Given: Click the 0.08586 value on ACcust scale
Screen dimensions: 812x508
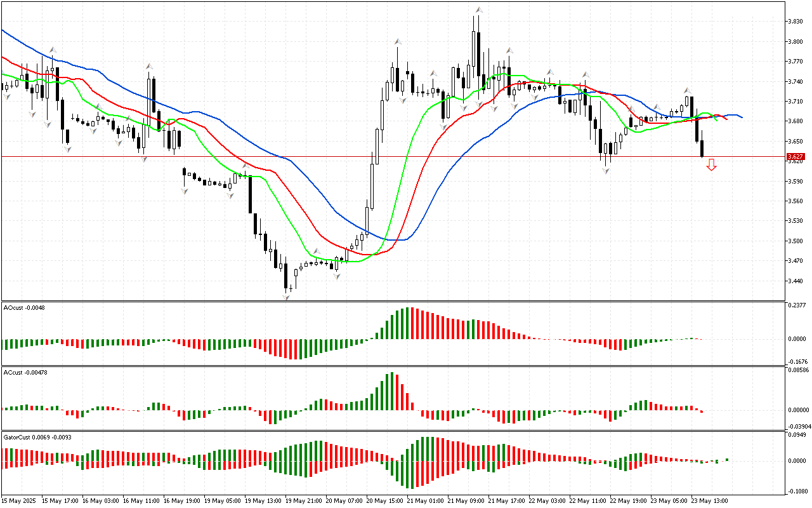Looking at the screenshot, I should point(797,370).
